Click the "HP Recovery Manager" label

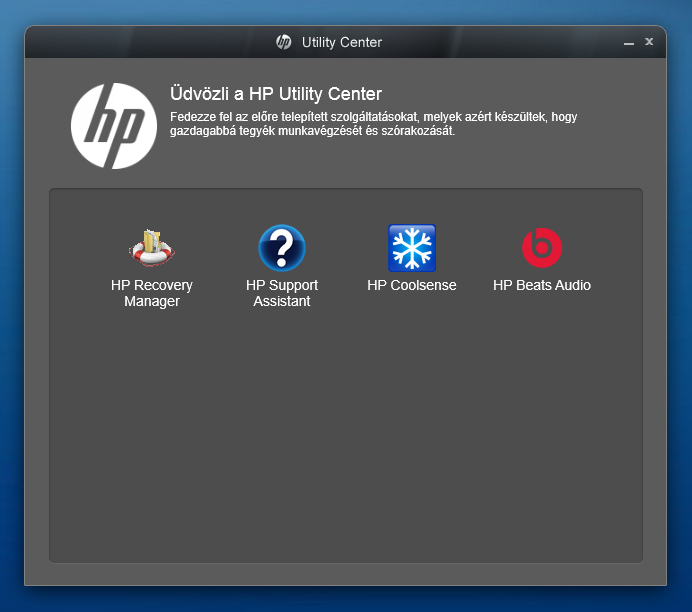[152, 293]
